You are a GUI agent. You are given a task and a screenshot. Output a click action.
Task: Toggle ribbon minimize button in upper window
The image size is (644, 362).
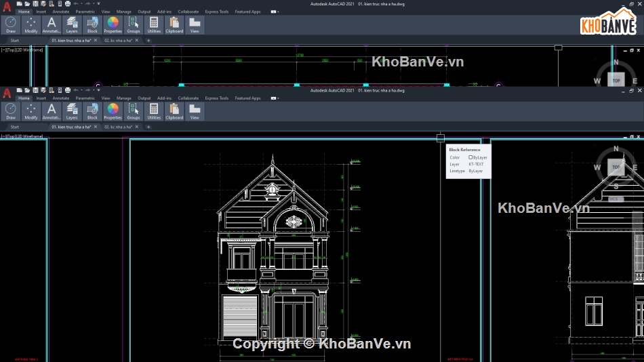(x=274, y=12)
